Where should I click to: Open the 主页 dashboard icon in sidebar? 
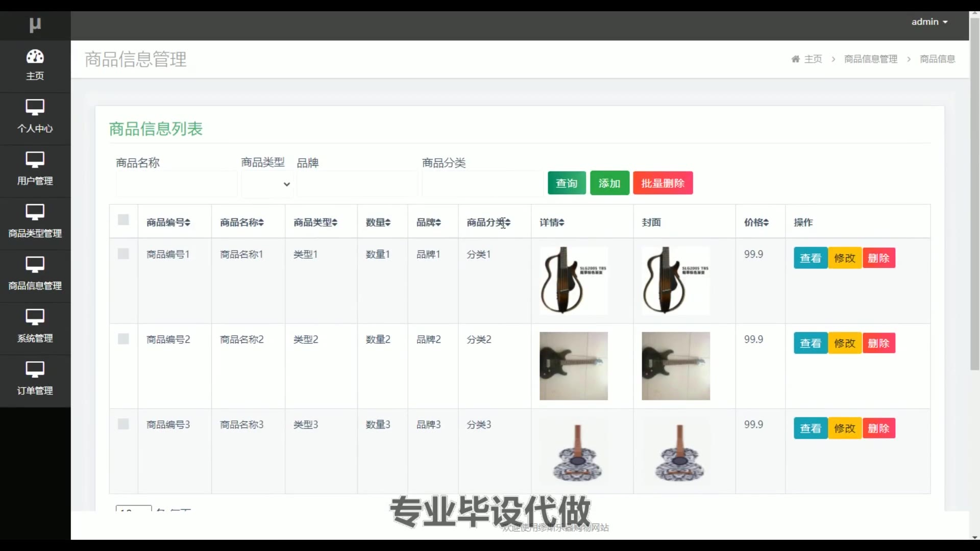click(35, 56)
